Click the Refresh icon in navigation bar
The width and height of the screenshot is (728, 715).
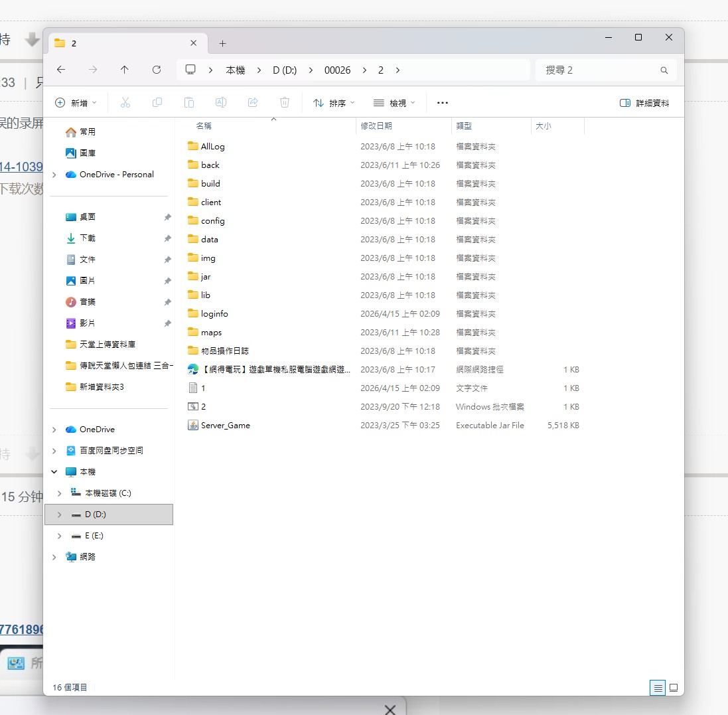point(157,70)
